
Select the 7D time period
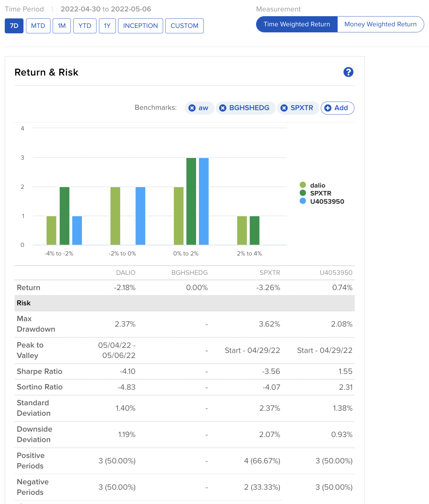point(14,26)
